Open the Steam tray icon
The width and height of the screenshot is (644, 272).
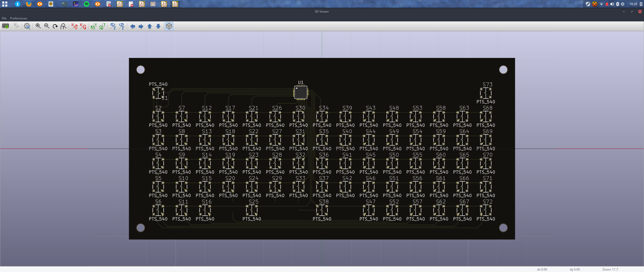588,4
